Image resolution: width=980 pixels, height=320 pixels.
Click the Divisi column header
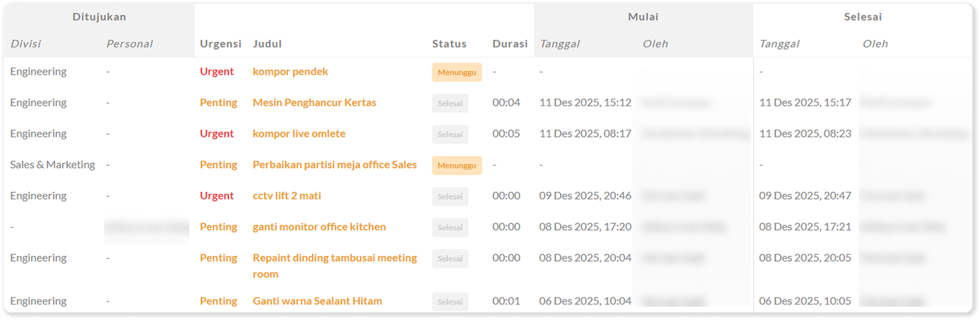[x=25, y=44]
